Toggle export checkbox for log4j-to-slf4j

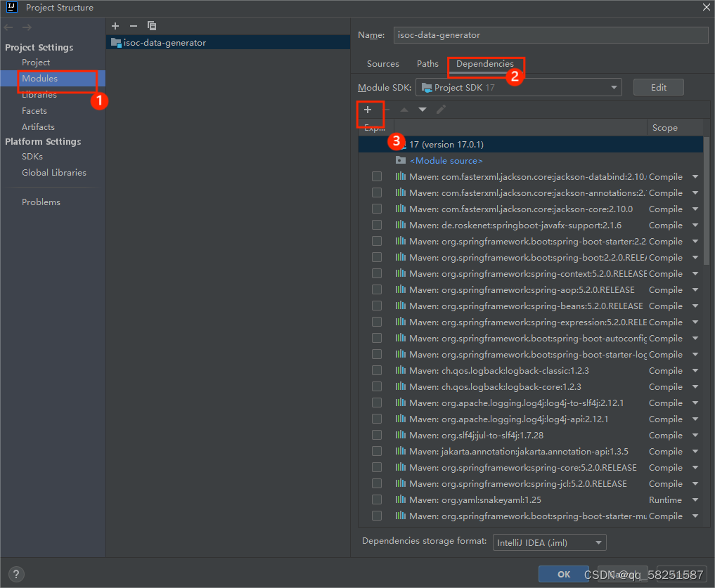tap(377, 403)
